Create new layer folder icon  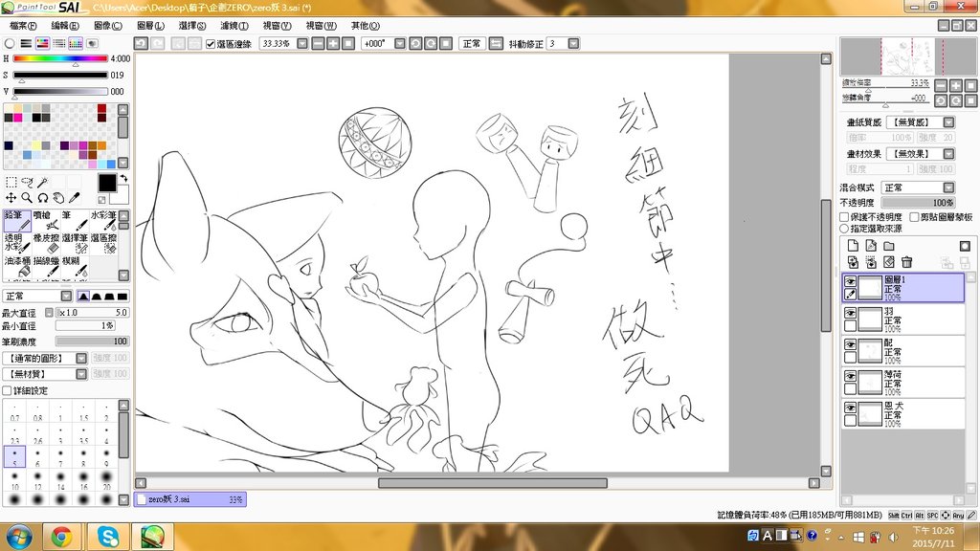click(889, 246)
